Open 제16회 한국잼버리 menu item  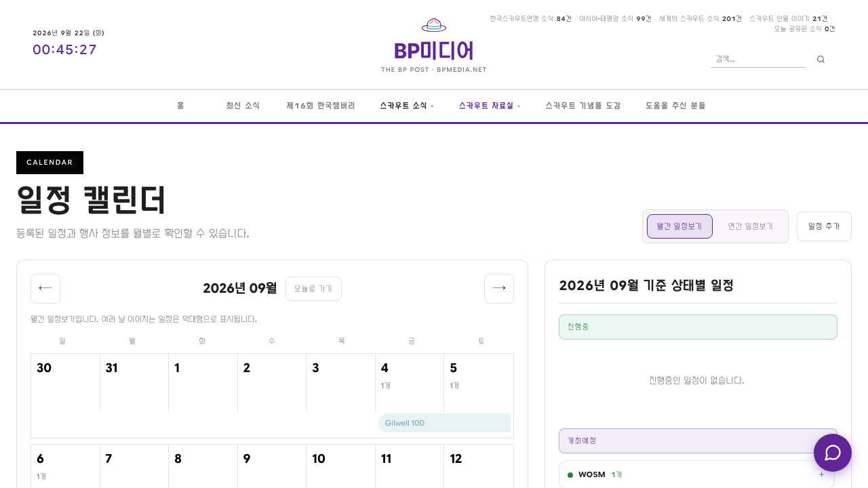pyautogui.click(x=321, y=106)
